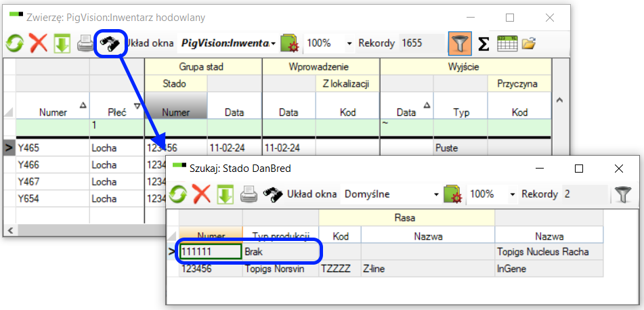The image size is (644, 310).
Task: Click the Brak cell in Szukaj grid
Action: [280, 252]
